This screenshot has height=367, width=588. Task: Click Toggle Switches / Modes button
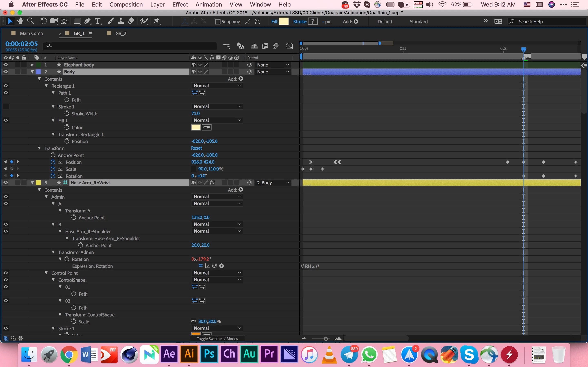[x=217, y=339]
